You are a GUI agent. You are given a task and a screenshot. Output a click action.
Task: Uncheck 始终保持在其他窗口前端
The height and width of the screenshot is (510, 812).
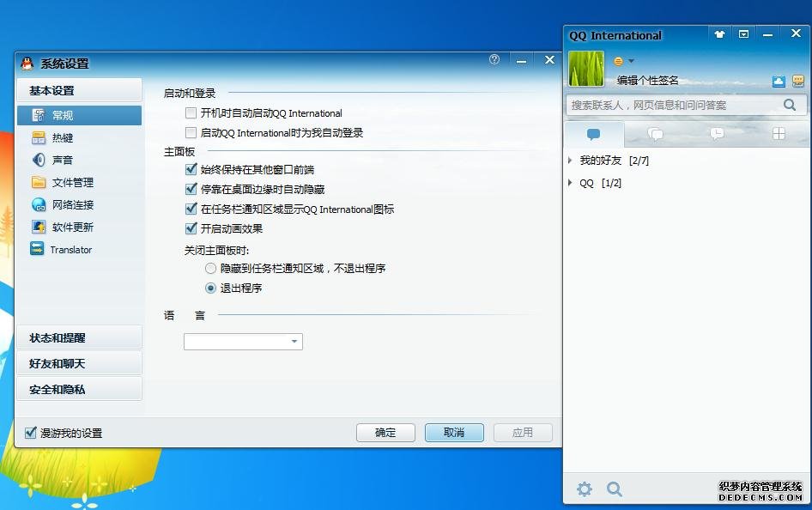191,169
